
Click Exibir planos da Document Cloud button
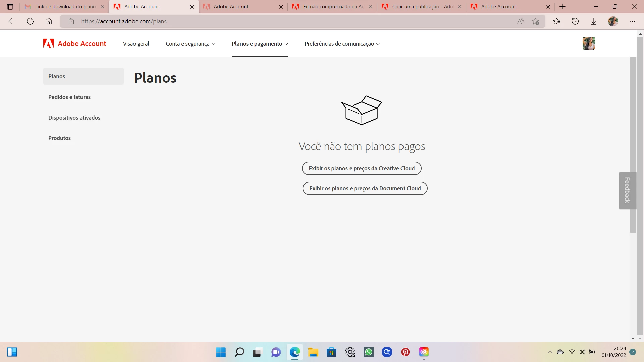(x=365, y=188)
